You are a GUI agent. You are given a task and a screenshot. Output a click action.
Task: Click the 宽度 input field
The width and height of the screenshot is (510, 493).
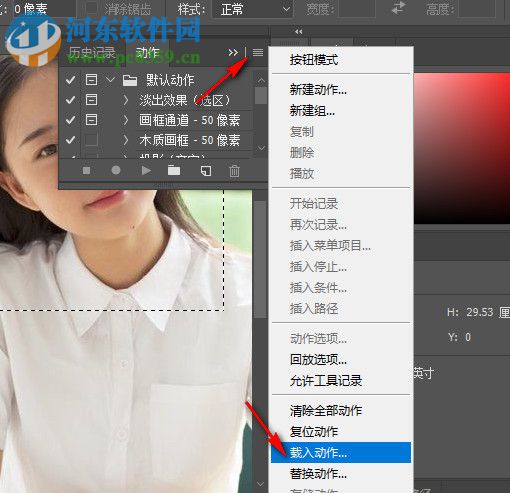click(x=356, y=8)
